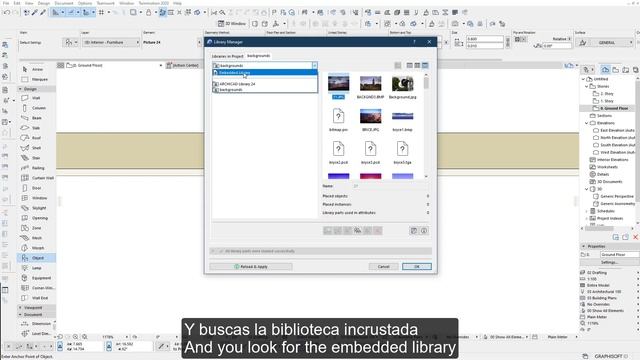Choose Embedded Library from dropdown list

(x=264, y=73)
